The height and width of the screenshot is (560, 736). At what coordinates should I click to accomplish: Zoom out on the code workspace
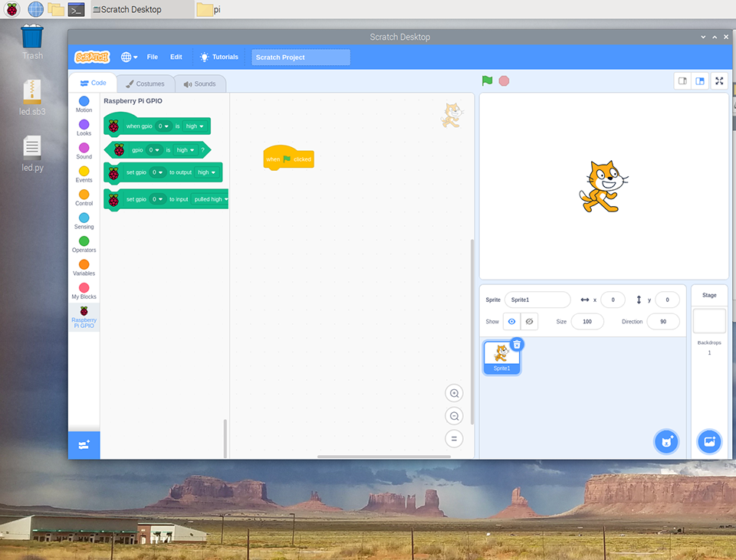click(x=454, y=416)
